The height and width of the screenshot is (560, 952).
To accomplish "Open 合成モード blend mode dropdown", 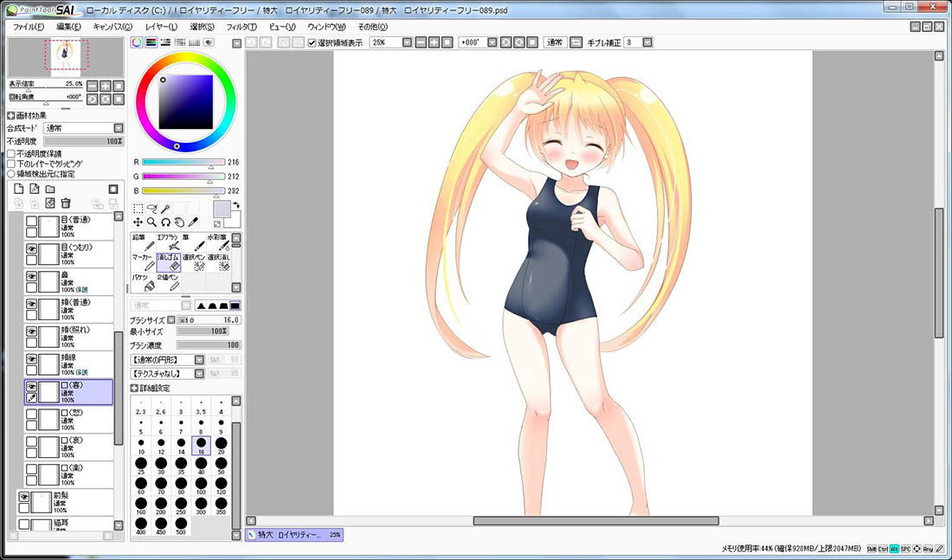I will pyautogui.click(x=85, y=128).
